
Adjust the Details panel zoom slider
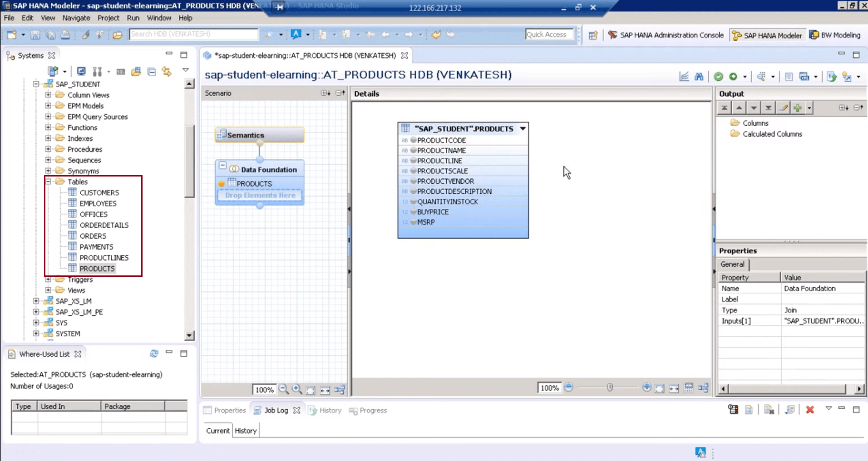coord(610,387)
